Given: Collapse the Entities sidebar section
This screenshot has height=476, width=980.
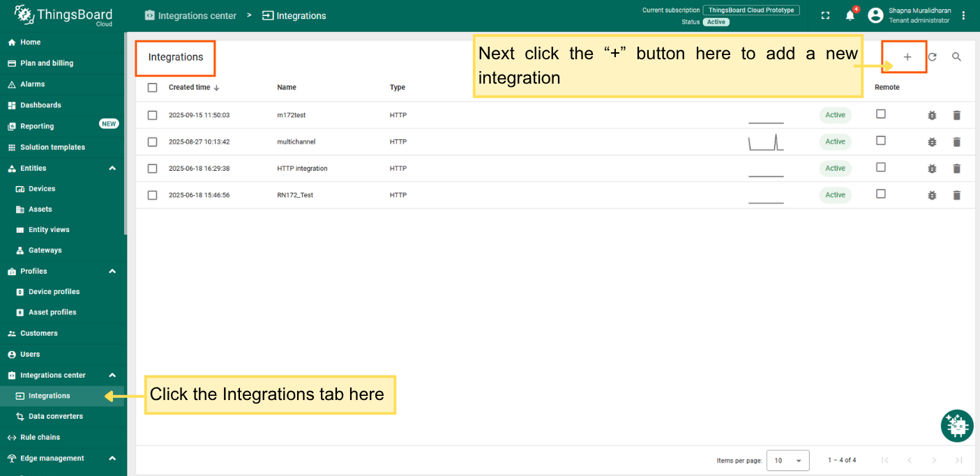Looking at the screenshot, I should coord(112,168).
